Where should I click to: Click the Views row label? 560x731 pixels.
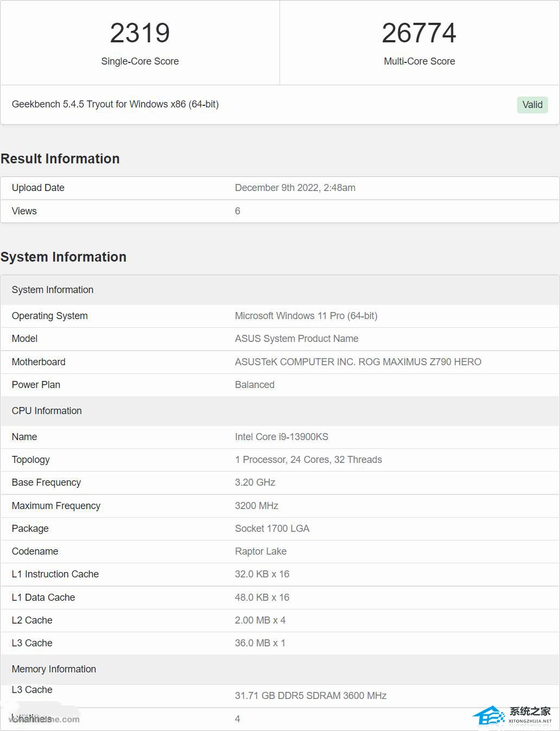point(24,211)
